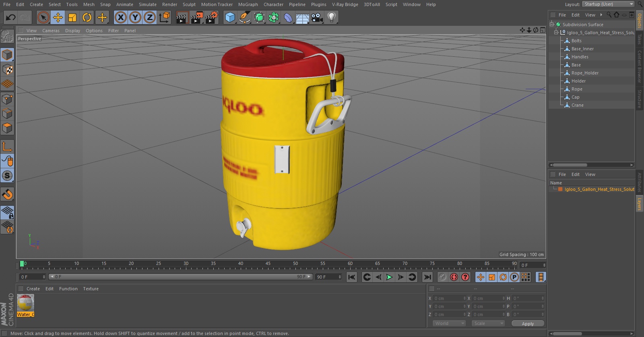
Task: Go to start of animation
Action: click(x=352, y=277)
